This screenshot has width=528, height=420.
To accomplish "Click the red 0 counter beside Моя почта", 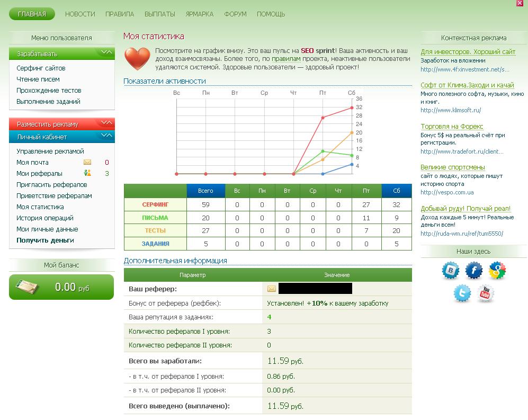I will pos(107,163).
